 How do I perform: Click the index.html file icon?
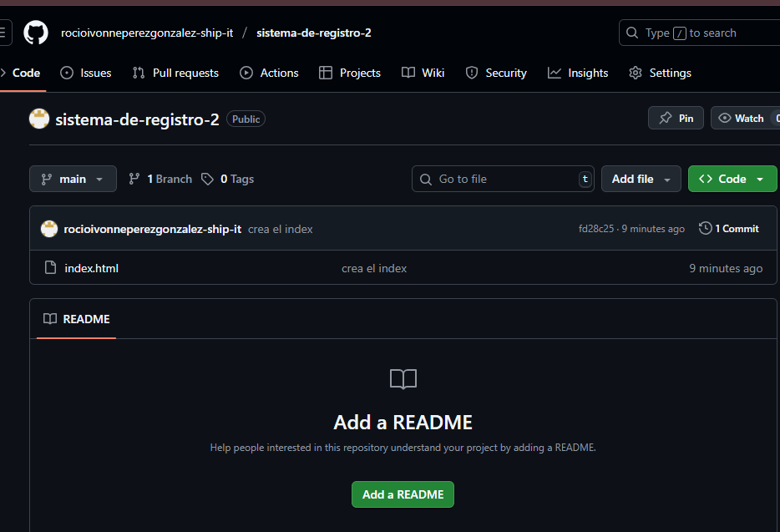50,268
